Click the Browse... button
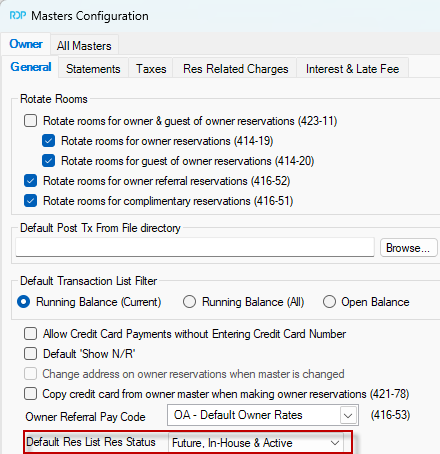 click(x=409, y=248)
